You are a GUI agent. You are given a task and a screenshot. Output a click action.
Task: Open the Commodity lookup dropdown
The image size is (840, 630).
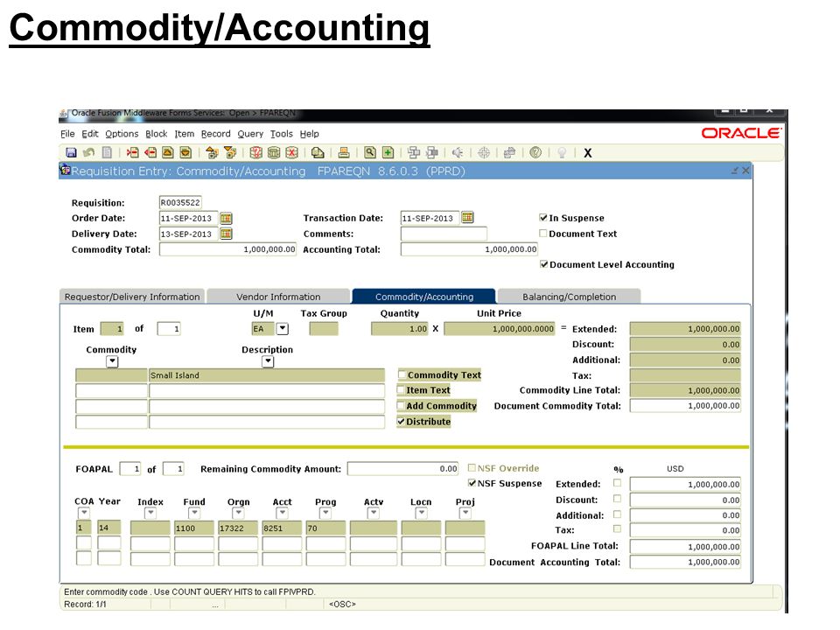[x=112, y=361]
